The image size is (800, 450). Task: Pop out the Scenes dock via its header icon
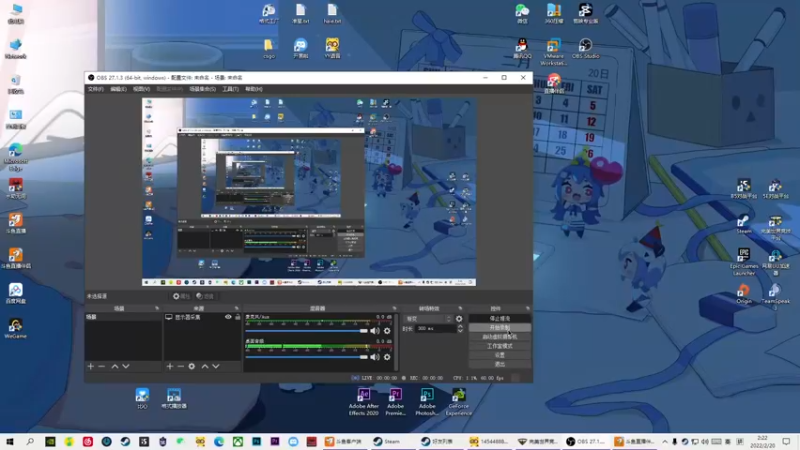coord(157,309)
